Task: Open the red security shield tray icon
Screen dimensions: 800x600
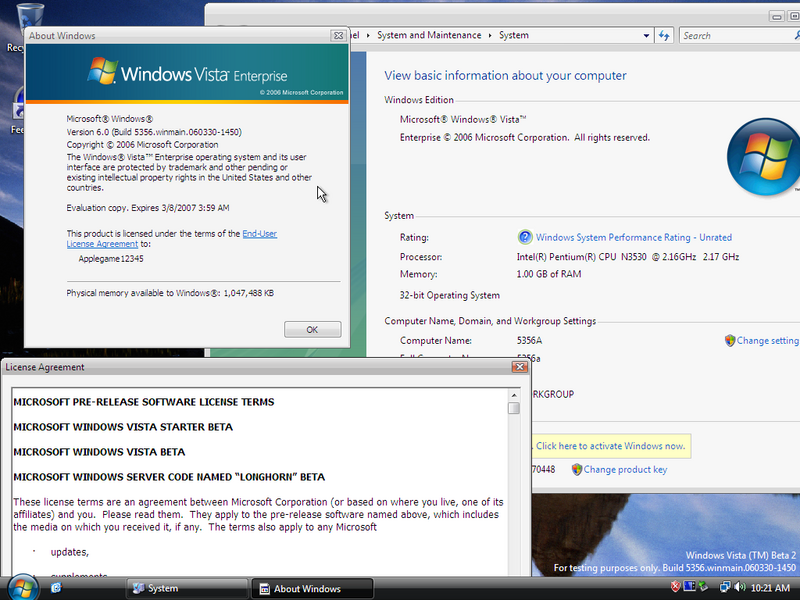Action: (676, 587)
